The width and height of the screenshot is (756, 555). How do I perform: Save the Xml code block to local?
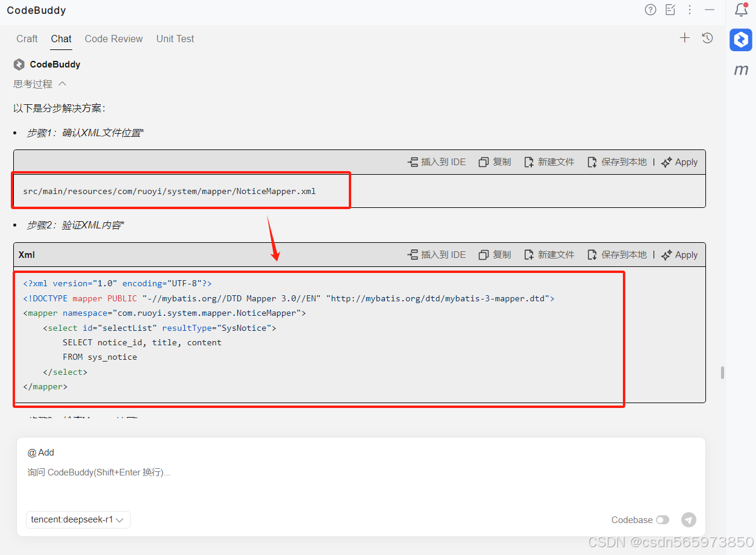617,255
